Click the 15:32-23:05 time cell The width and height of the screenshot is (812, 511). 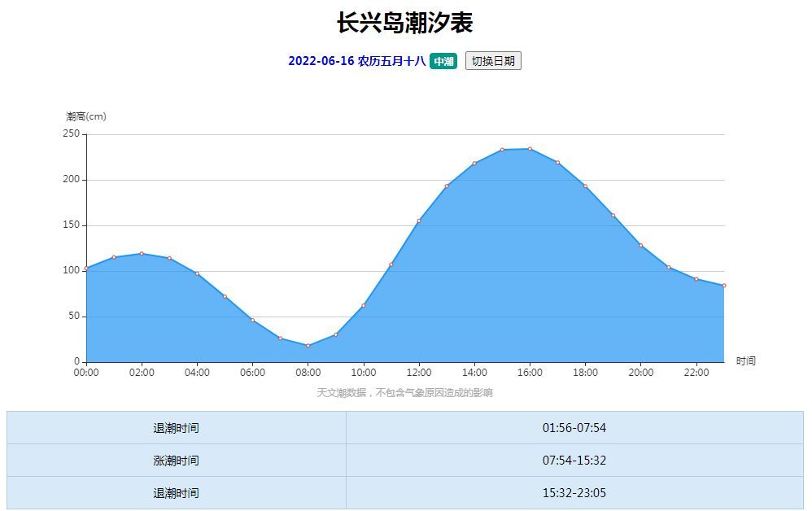(574, 493)
